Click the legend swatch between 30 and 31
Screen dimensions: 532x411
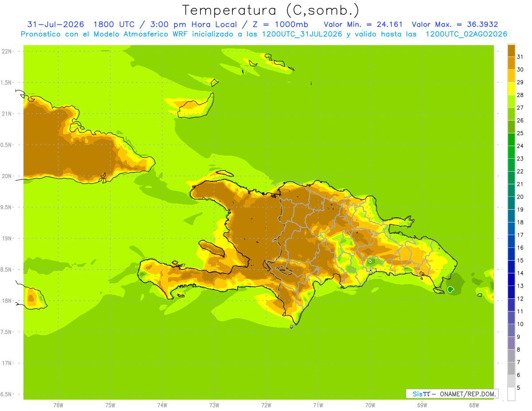(x=511, y=63)
